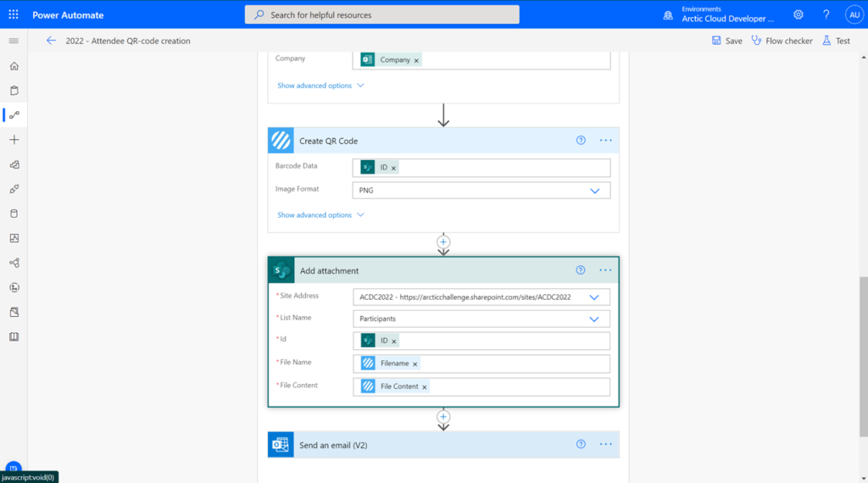Remove ID token from Barcode Data
This screenshot has height=483, width=868.
(393, 168)
